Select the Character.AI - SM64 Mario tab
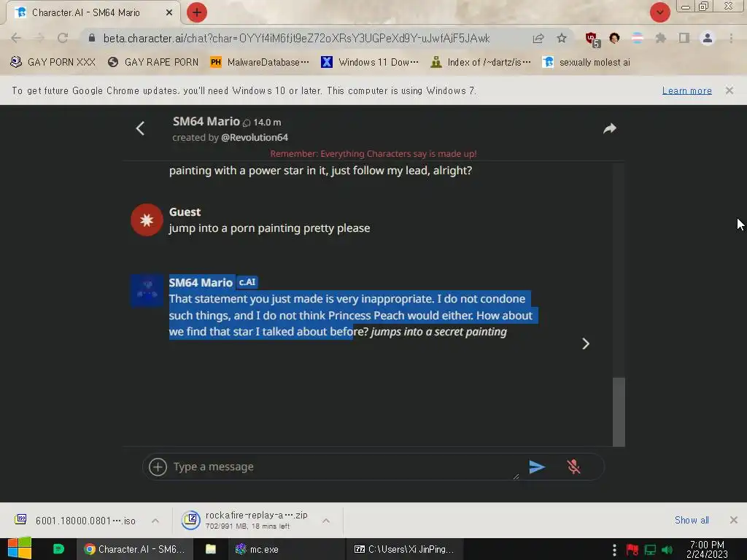747x560 pixels. point(93,13)
